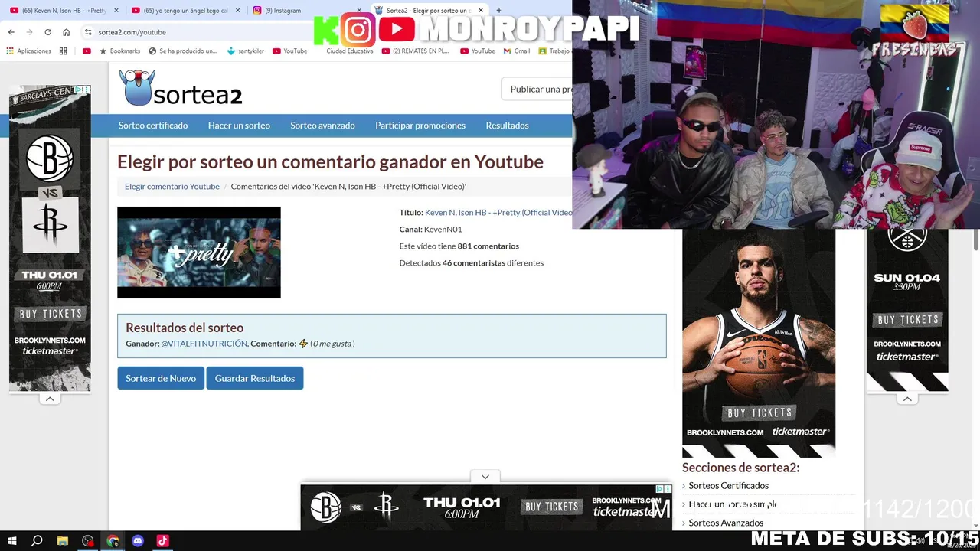The width and height of the screenshot is (980, 551).
Task: Open the 'Keven N, Ison HB - +Pretty' title link
Action: pos(498,213)
